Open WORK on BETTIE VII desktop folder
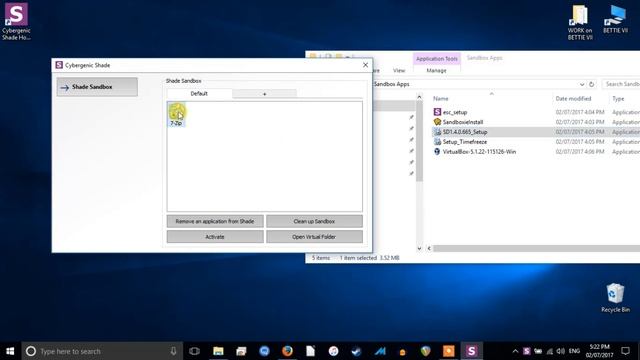Screen dimensions: 640x360 click(x=580, y=22)
